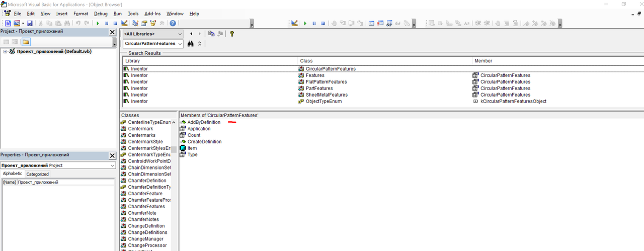This screenshot has height=251, width=644.
Task: Click Immediate Window icon in Debug toolbar
Action: point(380,23)
